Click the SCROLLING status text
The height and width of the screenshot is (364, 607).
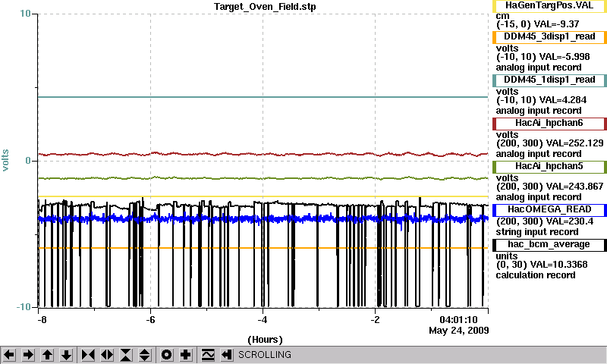265,355
